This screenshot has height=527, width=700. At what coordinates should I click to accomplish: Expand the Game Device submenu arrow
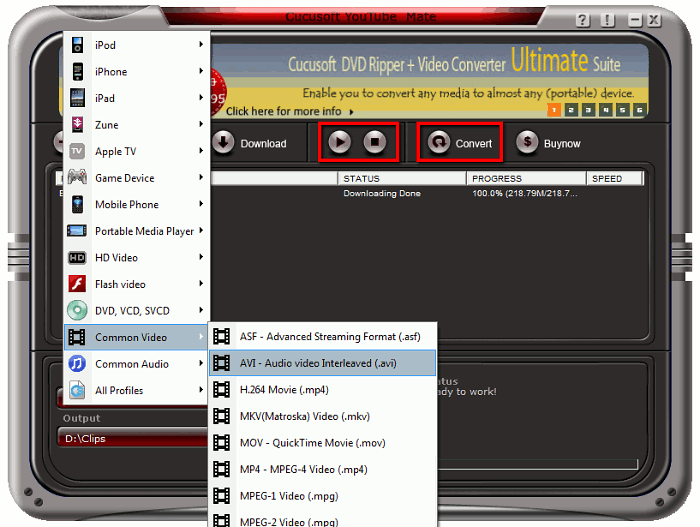tap(201, 177)
